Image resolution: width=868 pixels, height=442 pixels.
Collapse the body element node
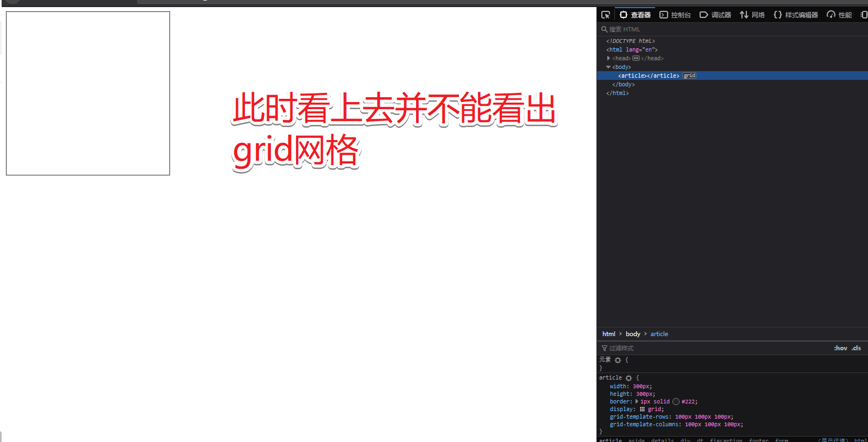point(608,67)
